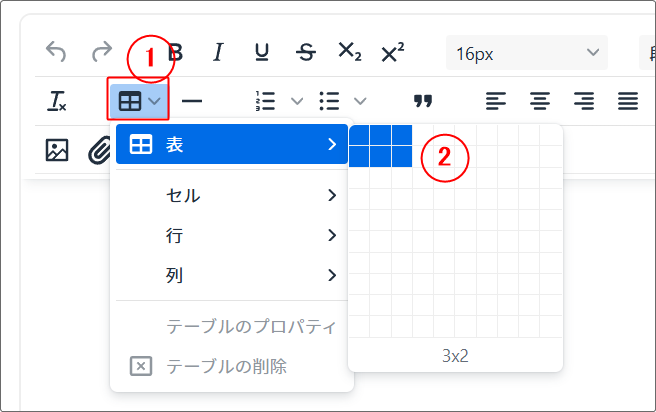Screen dimensions: 656x412
Task: Toggle italic text formatting
Action: 219,52
